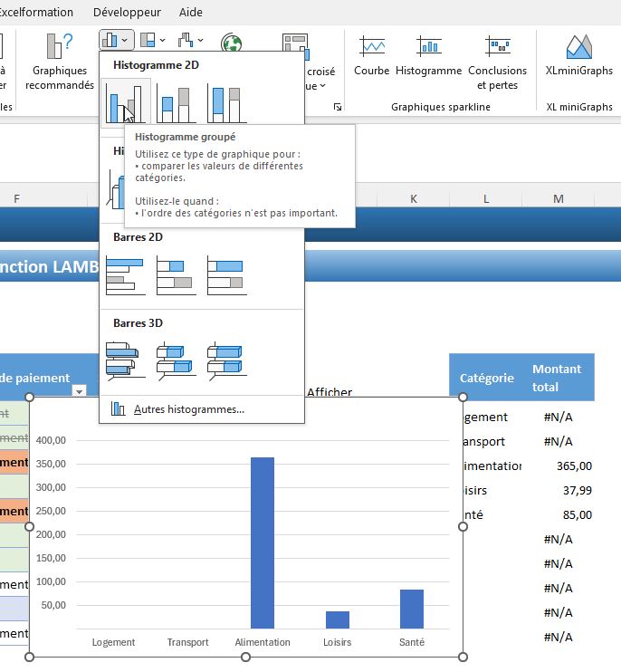Open the maps chart globe icon
This screenshot has width=621, height=672.
coord(231,43)
